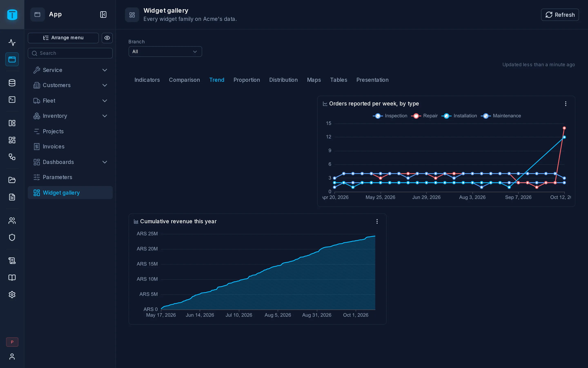Toggle the Maintenance series in chart legend

pyautogui.click(x=501, y=116)
